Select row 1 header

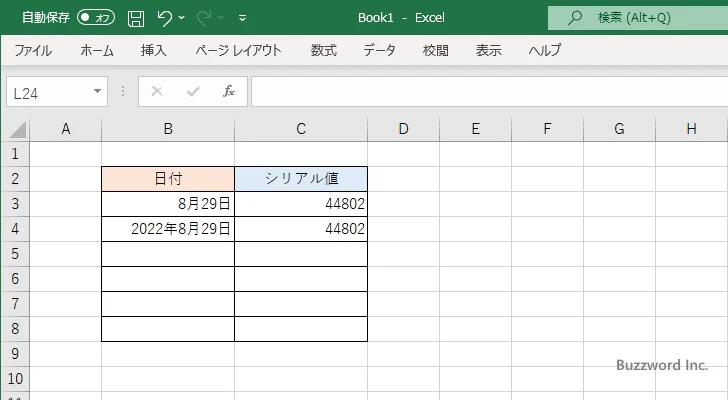pyautogui.click(x=15, y=154)
